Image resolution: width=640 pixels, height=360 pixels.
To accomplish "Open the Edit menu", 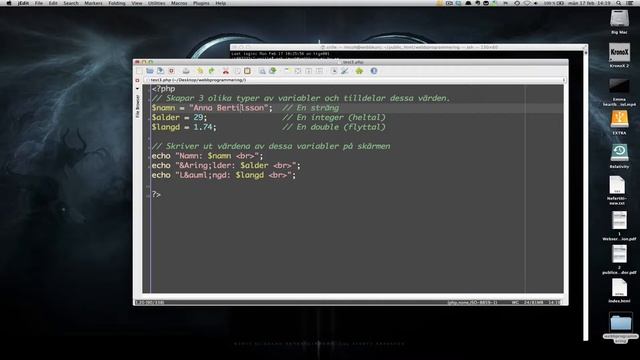I will coord(53,3).
